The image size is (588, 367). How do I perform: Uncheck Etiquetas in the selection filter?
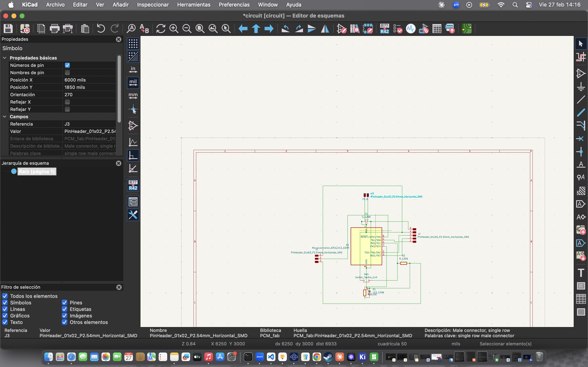(x=64, y=309)
